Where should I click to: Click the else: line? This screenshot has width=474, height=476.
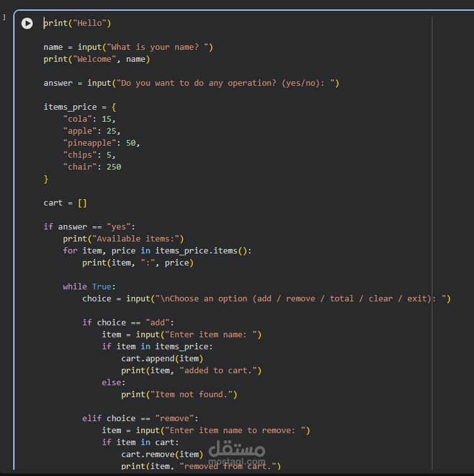click(x=113, y=383)
